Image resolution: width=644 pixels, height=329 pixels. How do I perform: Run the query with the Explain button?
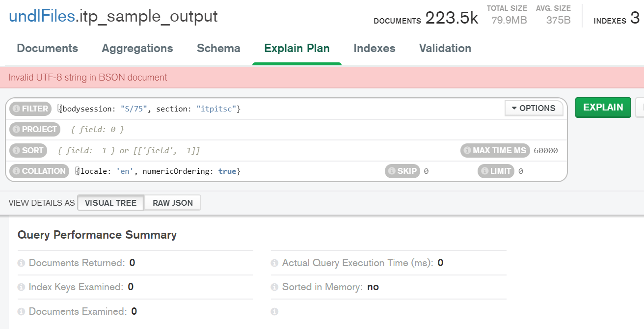pos(603,108)
